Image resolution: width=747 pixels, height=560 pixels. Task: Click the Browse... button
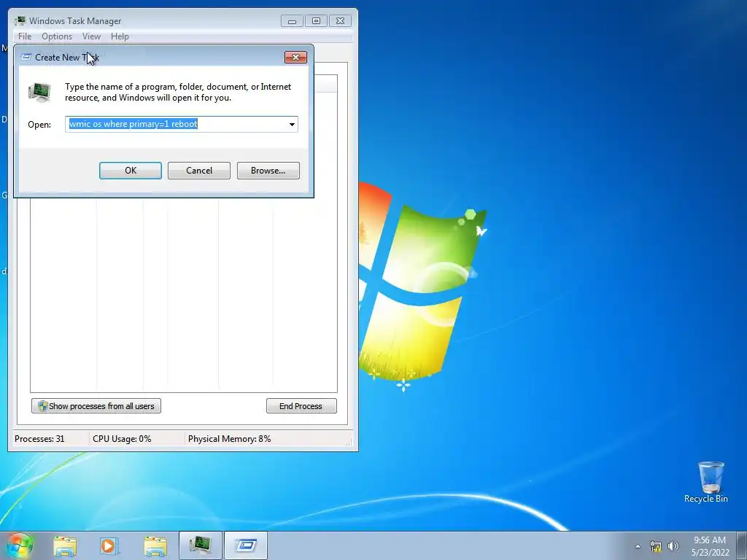click(x=268, y=171)
